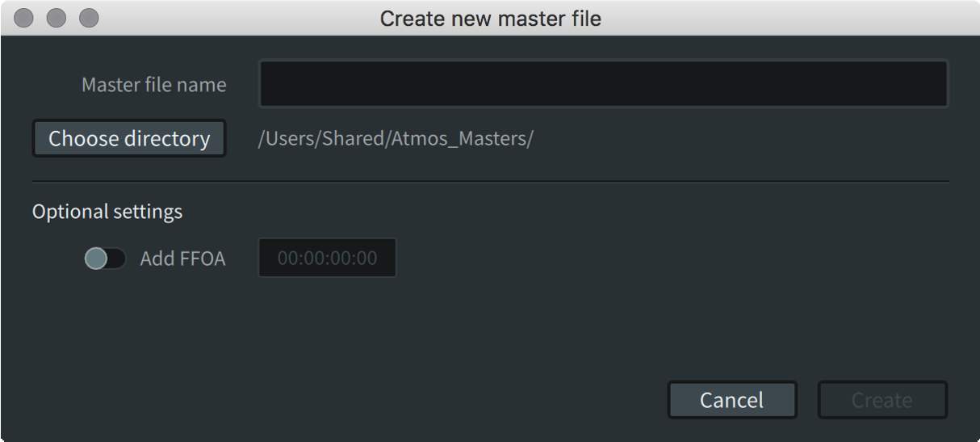Click the Create button

click(882, 400)
